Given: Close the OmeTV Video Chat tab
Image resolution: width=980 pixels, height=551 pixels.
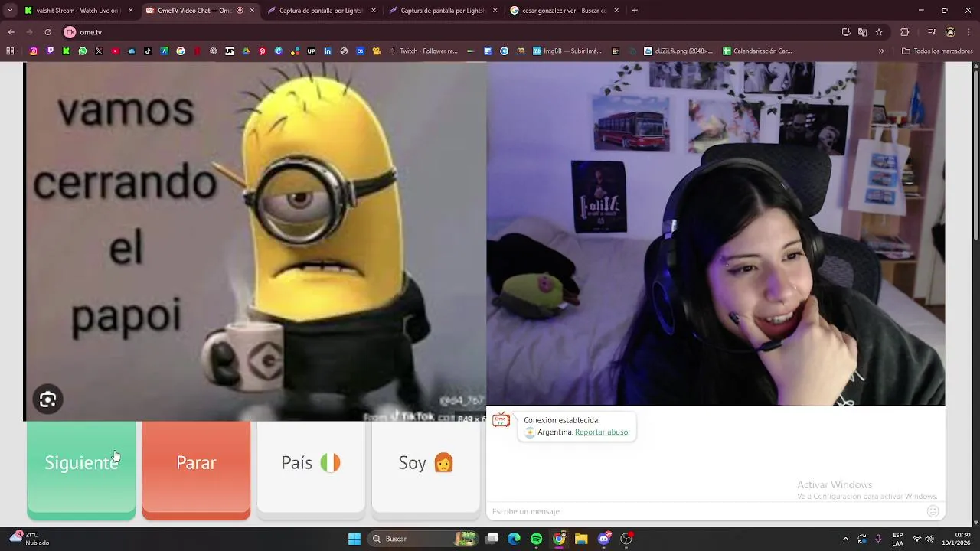Looking at the screenshot, I should tap(252, 11).
